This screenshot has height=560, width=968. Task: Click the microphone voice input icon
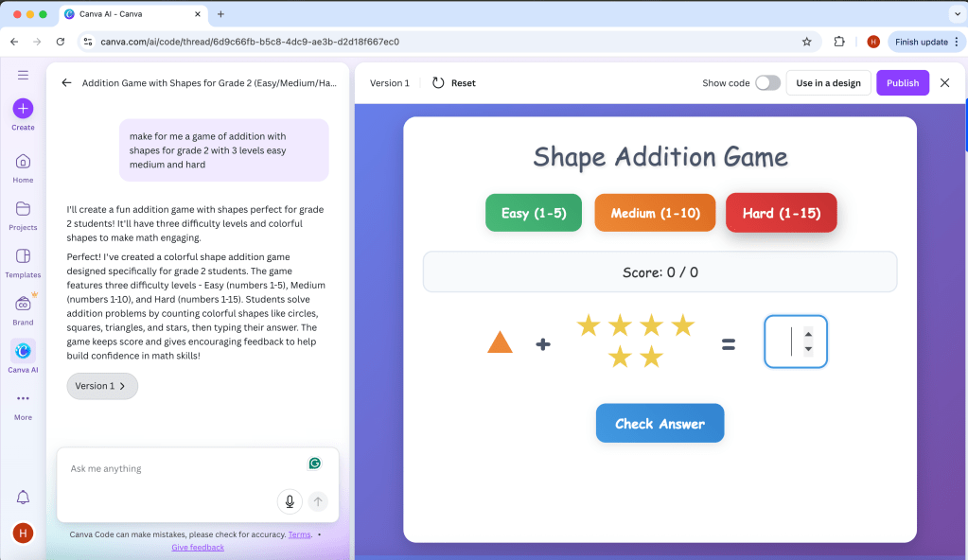(290, 501)
